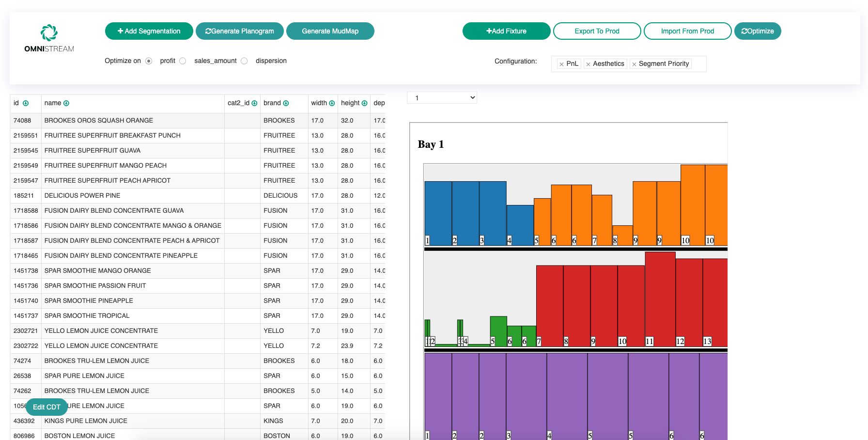Click row BOSTON LEMON JUICE
The height and width of the screenshot is (440, 868).
click(x=198, y=436)
